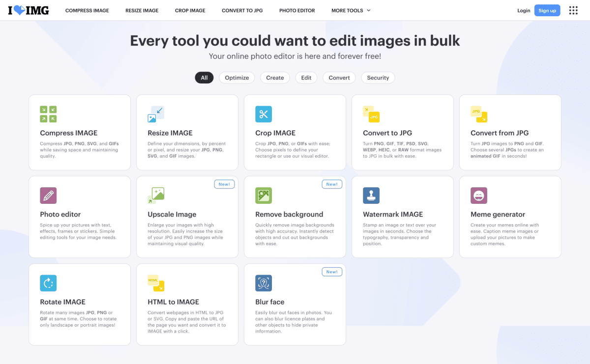Screen dimensions: 590x364
Task: Open the purple Photo editor pencil icon
Action: tap(48, 196)
